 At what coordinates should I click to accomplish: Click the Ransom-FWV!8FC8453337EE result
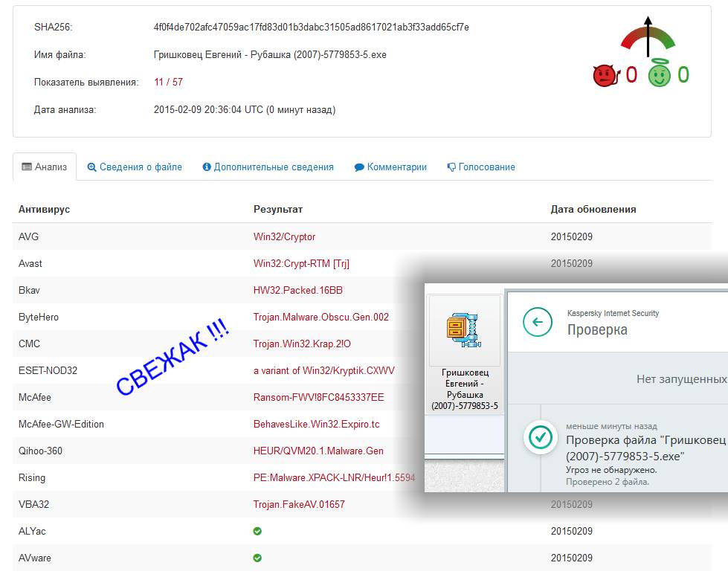click(318, 397)
